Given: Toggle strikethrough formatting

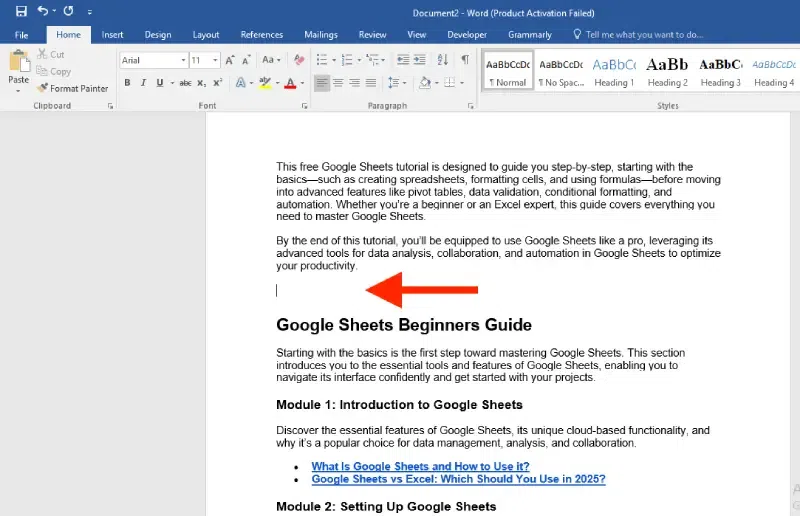Looking at the screenshot, I should [x=185, y=83].
